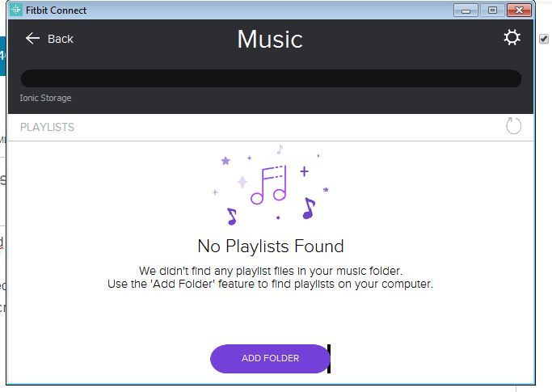Image resolution: width=552 pixels, height=392 pixels.
Task: Click the back arrow icon
Action: (32, 39)
